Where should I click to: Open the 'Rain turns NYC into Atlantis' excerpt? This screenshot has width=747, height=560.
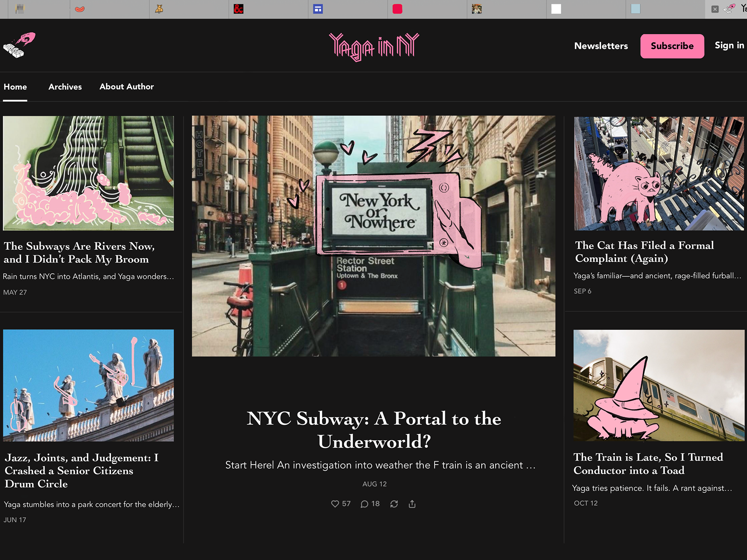(x=89, y=276)
